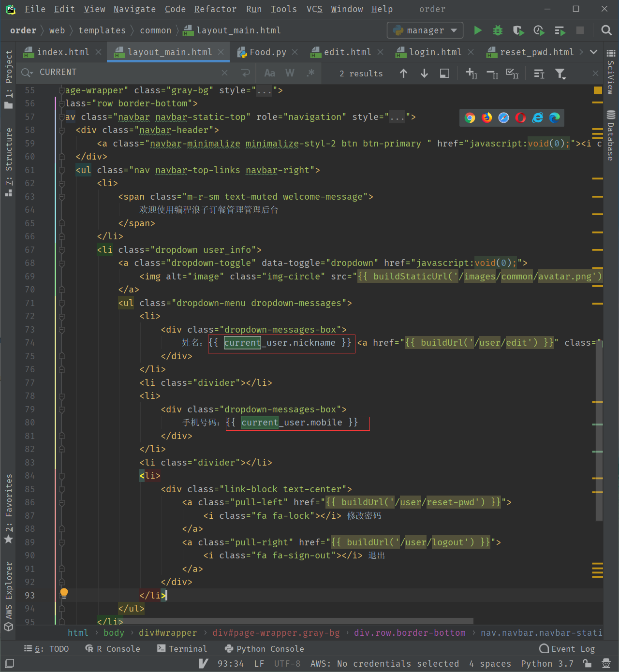This screenshot has width=619, height=672.
Task: Add selection for next occurrence icon
Action: 472,73
